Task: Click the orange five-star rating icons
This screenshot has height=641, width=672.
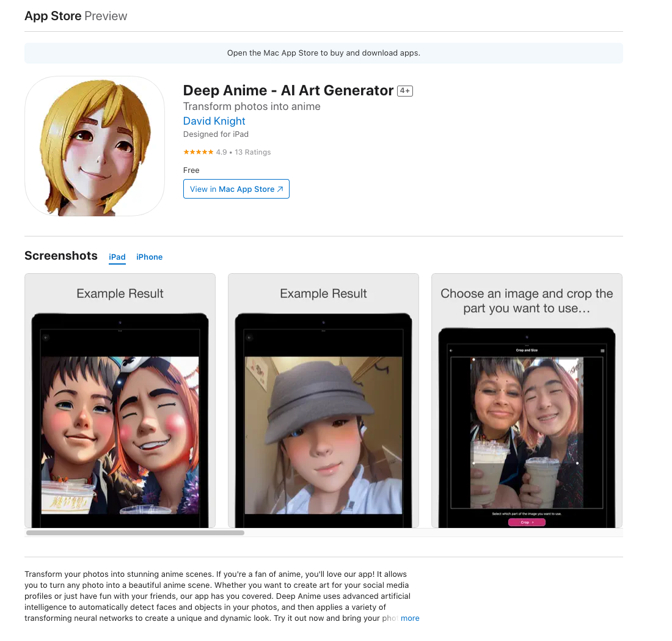Action: pyautogui.click(x=198, y=152)
